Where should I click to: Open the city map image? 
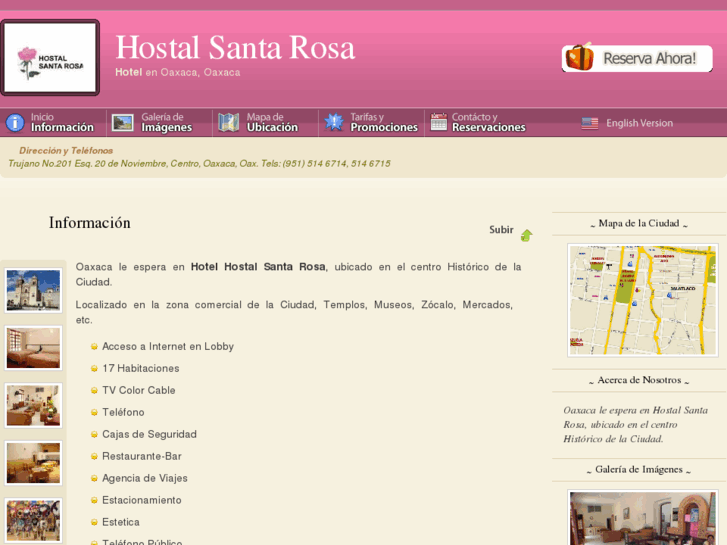(643, 300)
